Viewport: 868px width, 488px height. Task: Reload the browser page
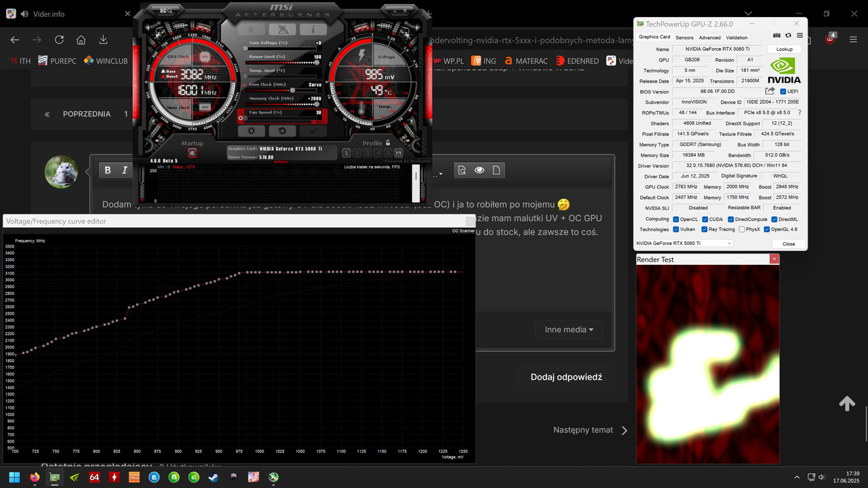point(59,40)
